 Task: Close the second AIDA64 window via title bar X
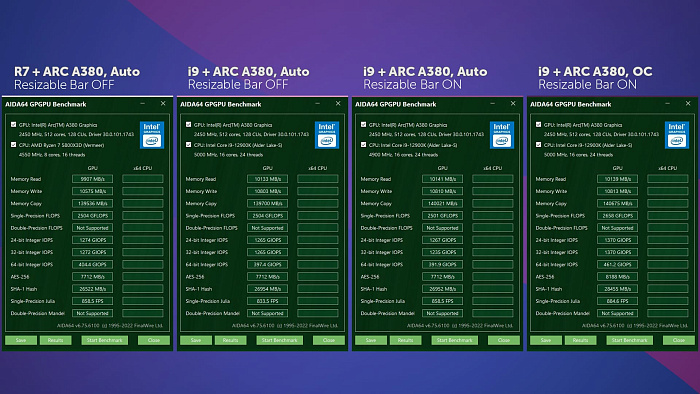click(338, 104)
